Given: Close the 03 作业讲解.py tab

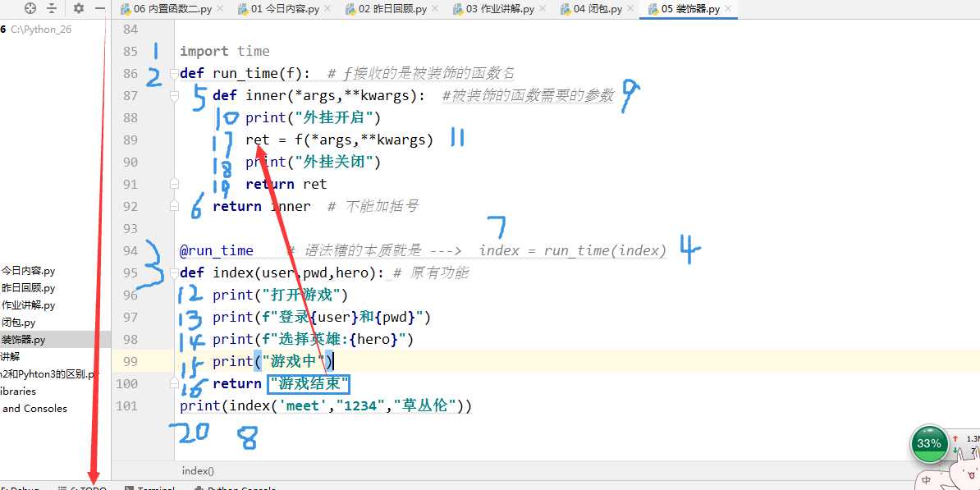Looking at the screenshot, I should tap(543, 9).
